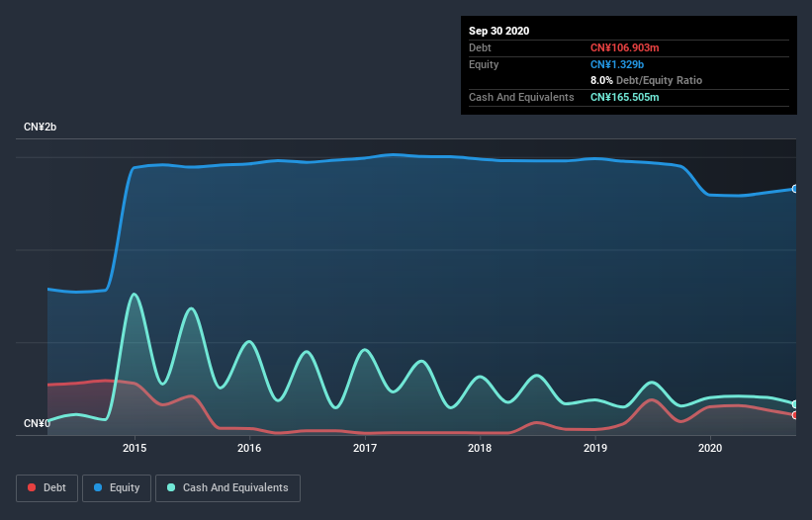Click the Cash value CN¥165.505m
812x520 pixels.
click(x=624, y=97)
